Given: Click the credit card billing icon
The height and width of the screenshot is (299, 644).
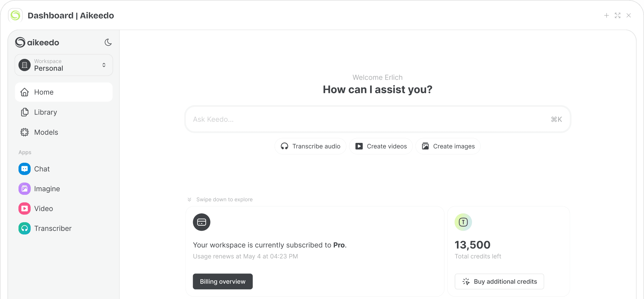Looking at the screenshot, I should pyautogui.click(x=202, y=222).
